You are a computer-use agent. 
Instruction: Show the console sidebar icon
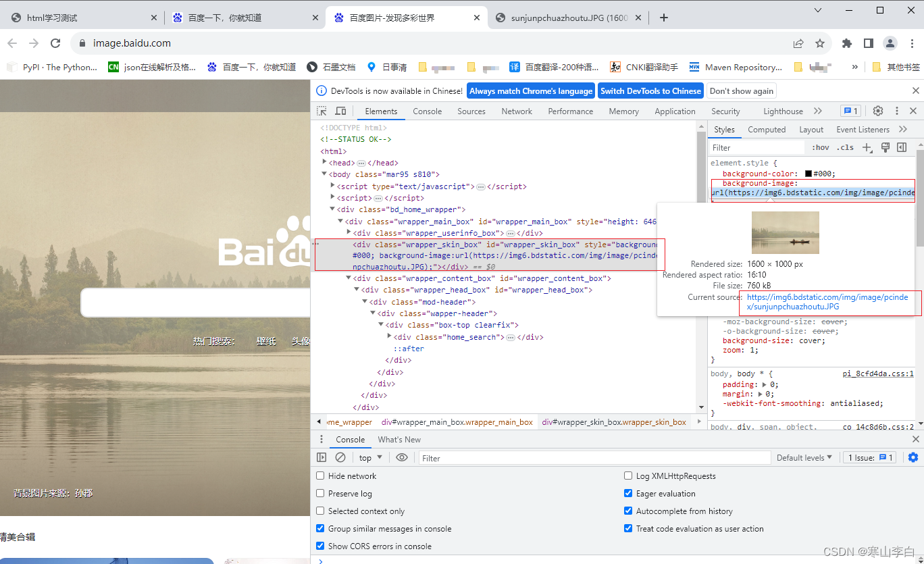click(322, 457)
